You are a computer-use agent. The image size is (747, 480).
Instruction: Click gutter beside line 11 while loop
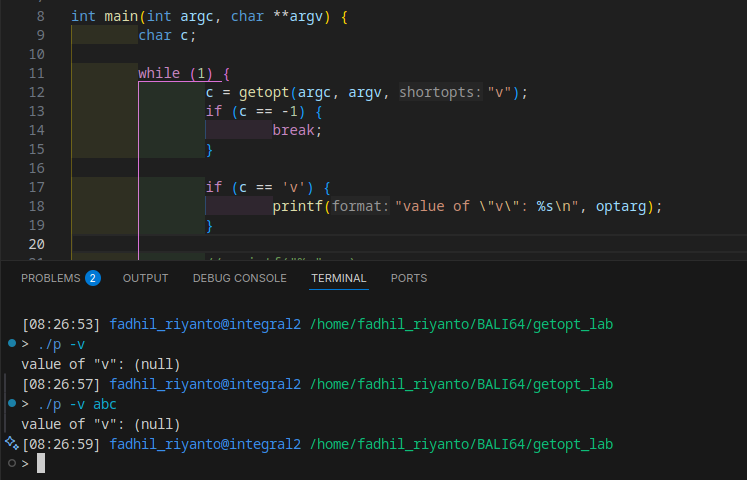pos(39,74)
